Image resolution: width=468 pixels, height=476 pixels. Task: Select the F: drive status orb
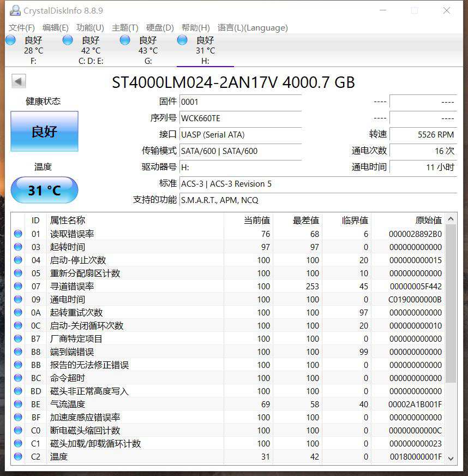[10, 40]
